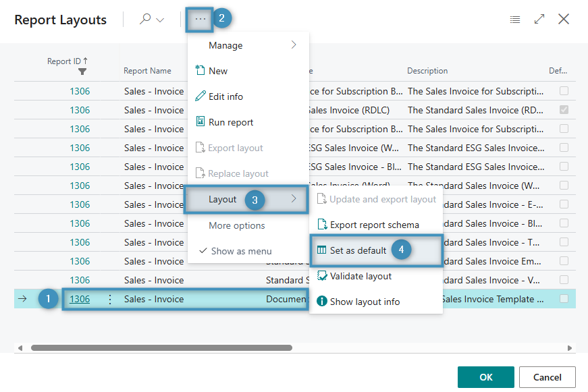Select Run report
This screenshot has width=588, height=392.
pyautogui.click(x=248, y=122)
